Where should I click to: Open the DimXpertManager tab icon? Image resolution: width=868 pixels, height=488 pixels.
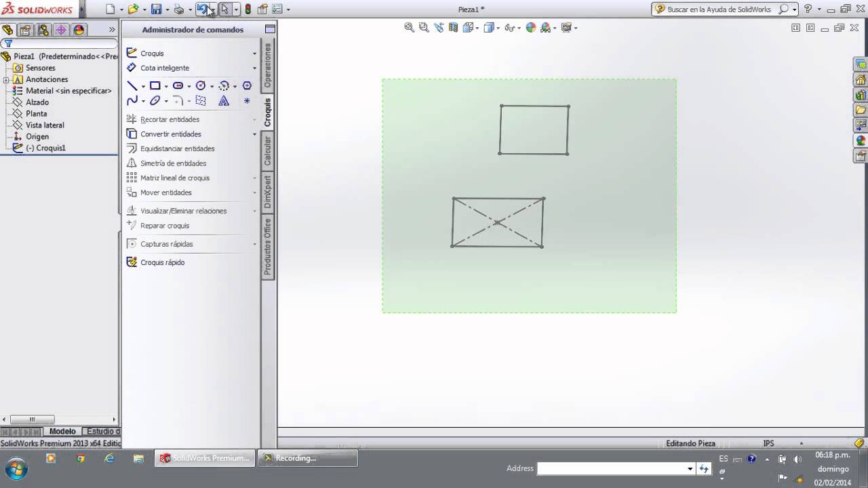click(x=61, y=30)
